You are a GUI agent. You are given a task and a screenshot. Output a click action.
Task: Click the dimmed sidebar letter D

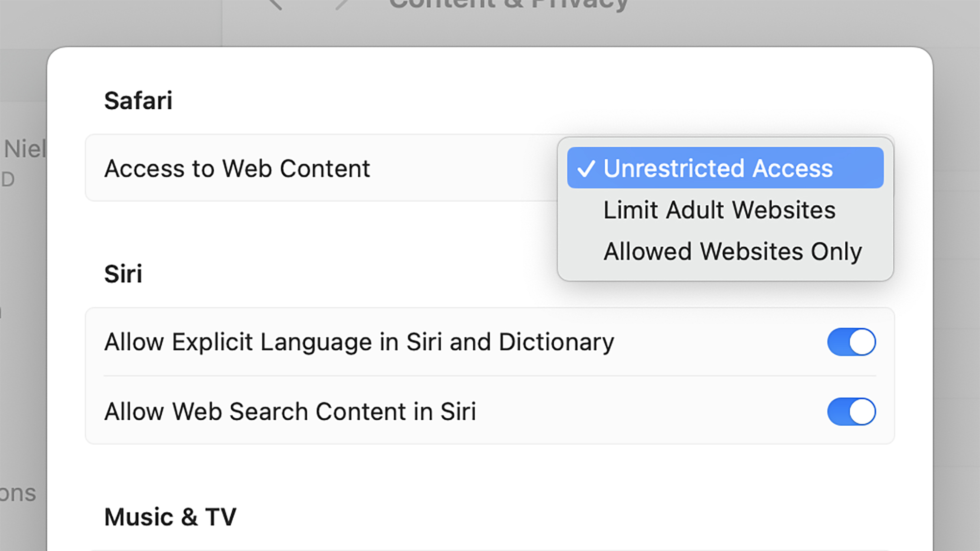(x=8, y=180)
